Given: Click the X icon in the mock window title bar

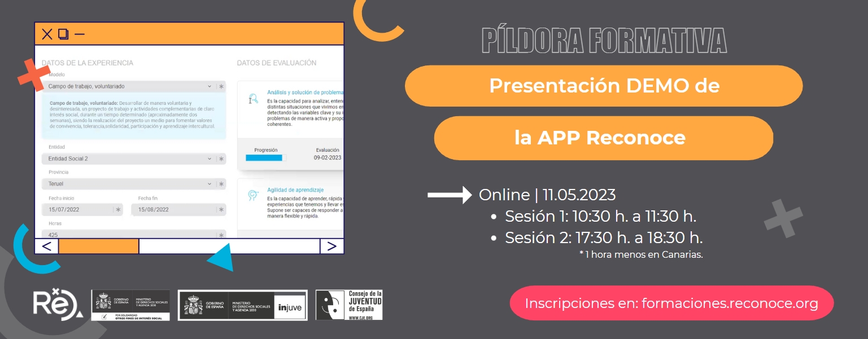Looking at the screenshot, I should pyautogui.click(x=47, y=34).
